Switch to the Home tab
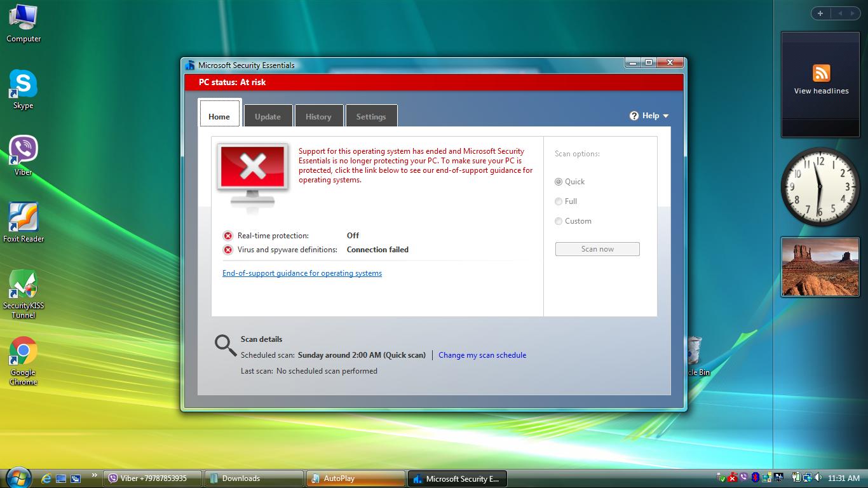868x488 pixels. [x=219, y=114]
